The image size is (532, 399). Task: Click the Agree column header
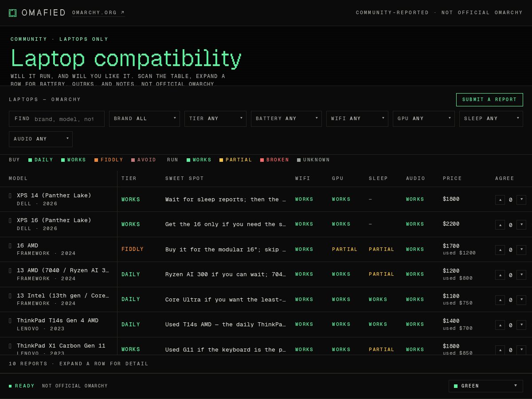pos(505,179)
